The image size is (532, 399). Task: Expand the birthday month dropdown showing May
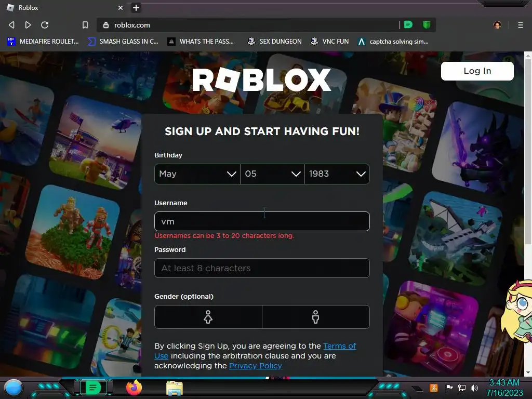[x=197, y=174]
